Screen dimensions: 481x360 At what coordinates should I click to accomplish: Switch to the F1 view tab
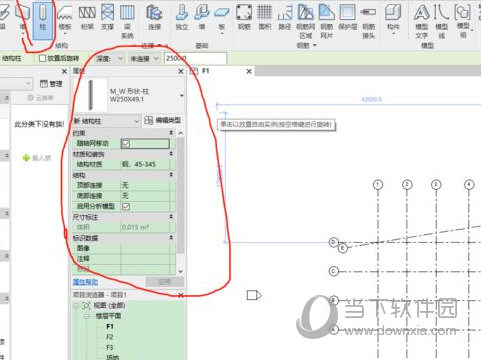[205, 71]
